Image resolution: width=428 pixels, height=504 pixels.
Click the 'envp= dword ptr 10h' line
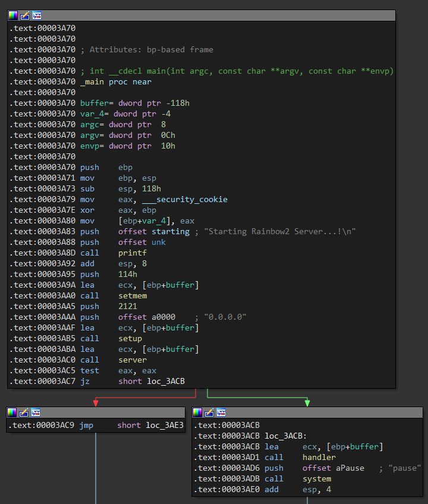click(x=128, y=146)
